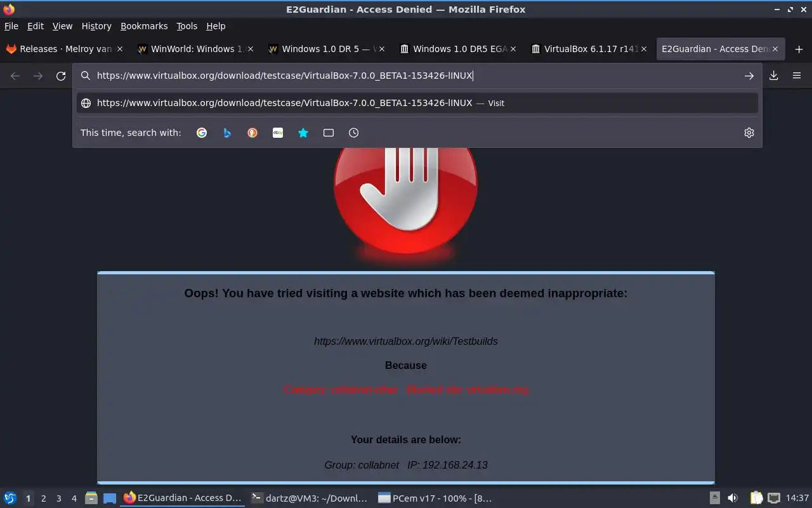Close the Windows 1.0 DR 5 tab
The image size is (812, 508).
point(381,49)
